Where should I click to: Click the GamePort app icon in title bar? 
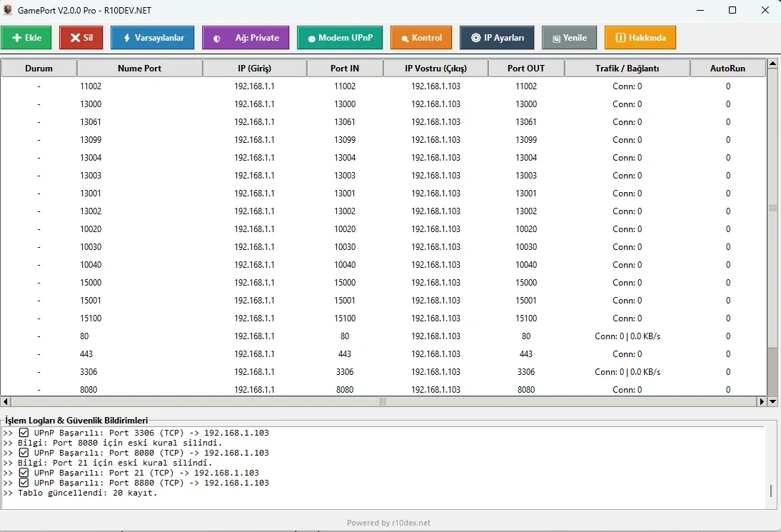tap(8, 10)
